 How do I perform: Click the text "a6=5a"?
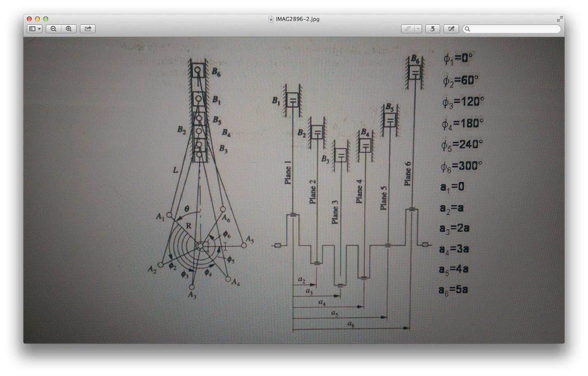pos(453,290)
